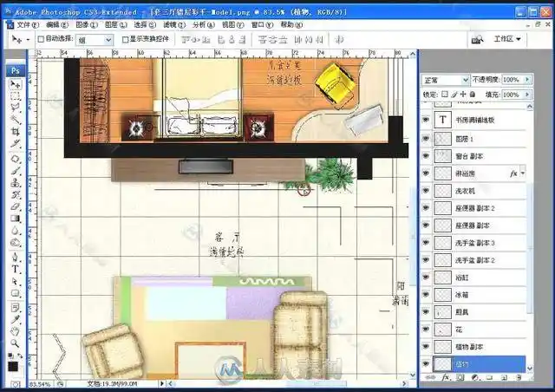The height and width of the screenshot is (392, 555).
Task: Open the workspace dropdown
Action: click(x=507, y=39)
